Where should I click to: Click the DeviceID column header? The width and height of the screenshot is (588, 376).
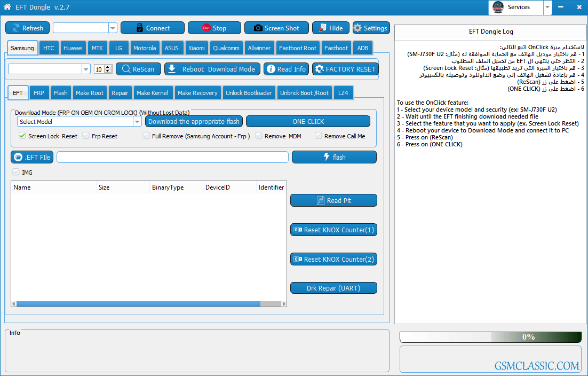coord(229,187)
